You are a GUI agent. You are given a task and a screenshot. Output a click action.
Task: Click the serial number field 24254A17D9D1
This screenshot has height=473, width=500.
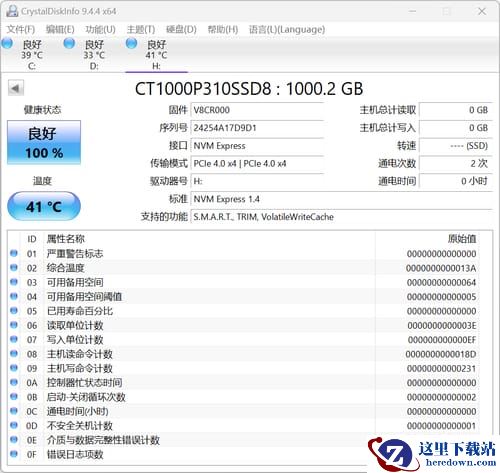[257, 128]
